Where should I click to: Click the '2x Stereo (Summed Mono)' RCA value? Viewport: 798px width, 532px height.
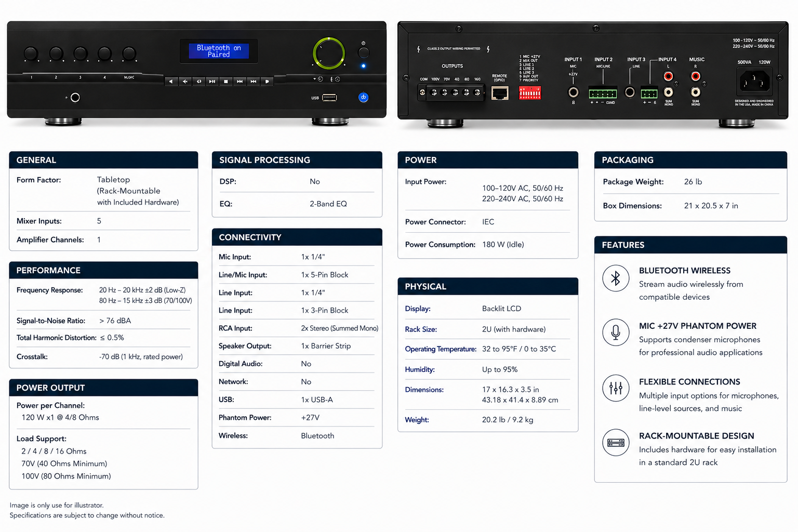click(340, 328)
